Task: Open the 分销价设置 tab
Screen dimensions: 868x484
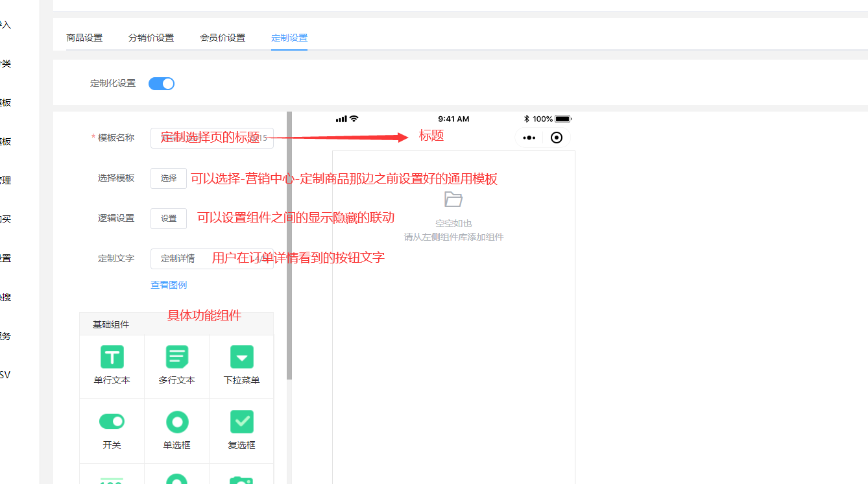Action: point(151,38)
